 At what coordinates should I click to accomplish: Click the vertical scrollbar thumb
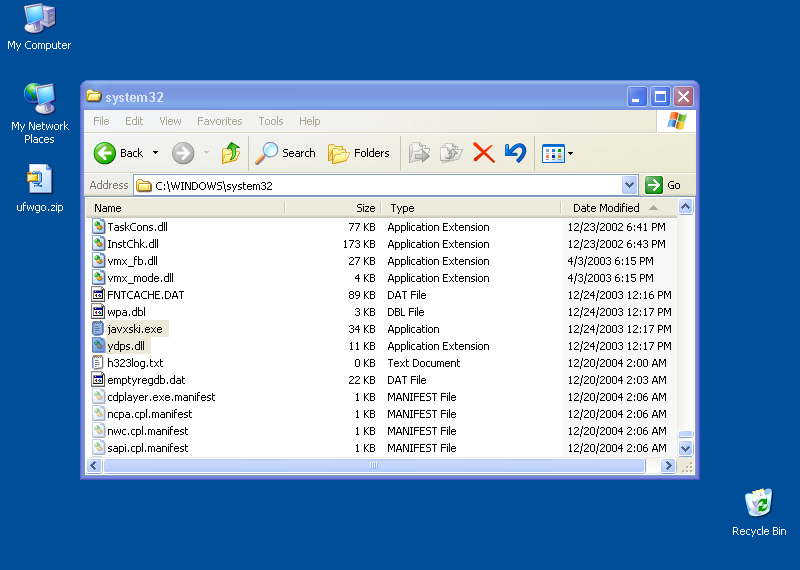tap(685, 434)
